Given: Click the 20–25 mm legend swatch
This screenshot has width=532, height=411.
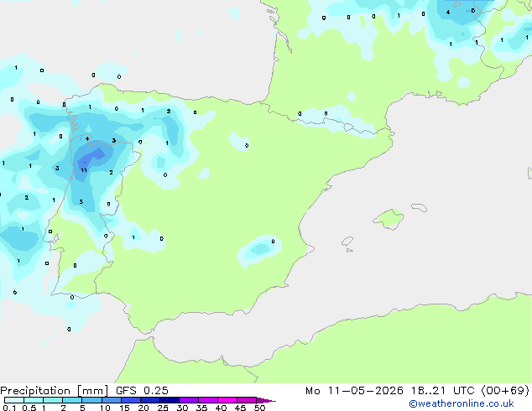Looking at the screenshot, I should pyautogui.click(x=150, y=400).
